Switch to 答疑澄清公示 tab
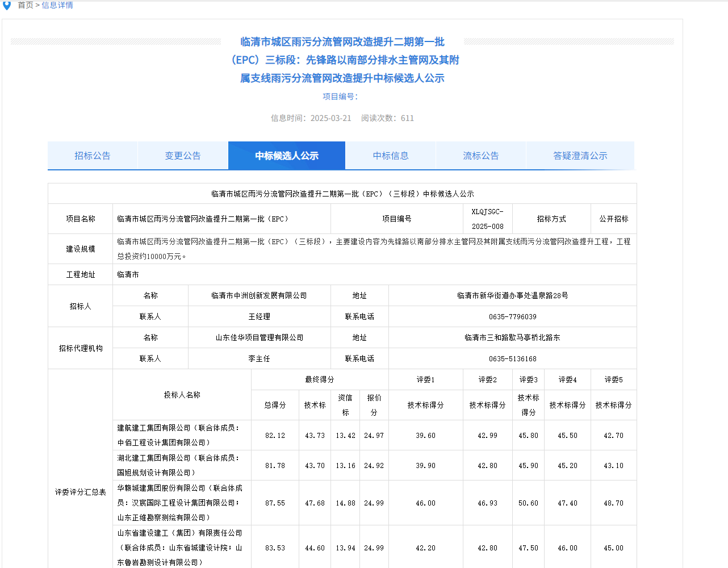 pyautogui.click(x=580, y=156)
